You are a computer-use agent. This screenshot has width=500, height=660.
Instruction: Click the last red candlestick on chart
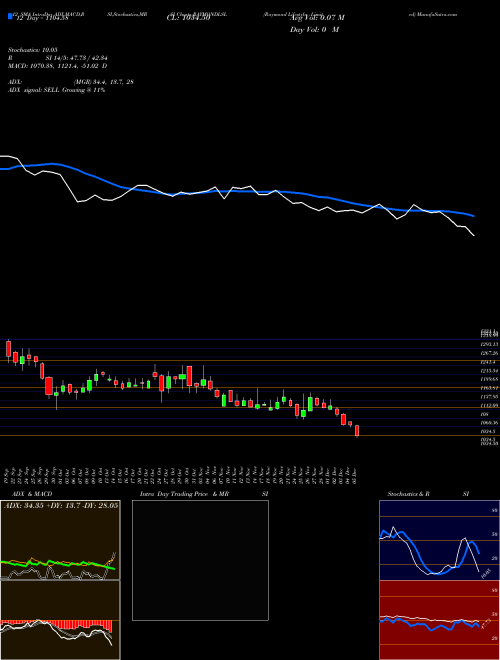357,431
